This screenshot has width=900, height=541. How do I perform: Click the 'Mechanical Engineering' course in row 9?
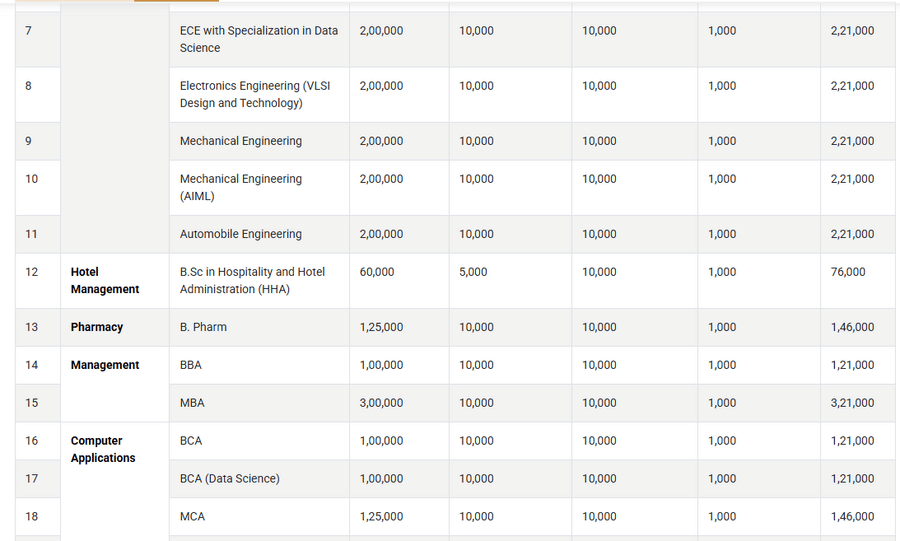click(240, 141)
